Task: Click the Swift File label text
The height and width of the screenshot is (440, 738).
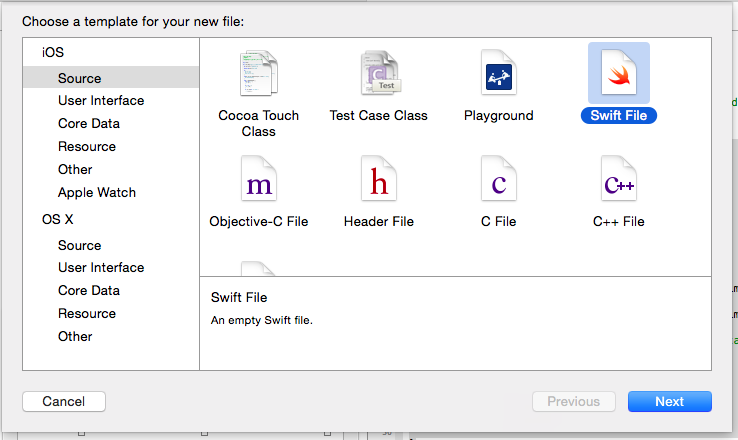Action: (x=618, y=116)
